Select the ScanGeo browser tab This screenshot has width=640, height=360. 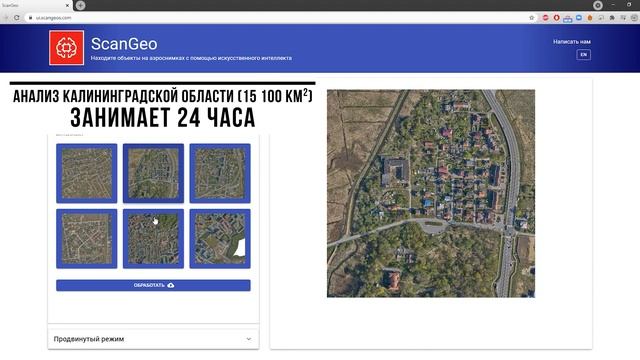click(35, 5)
